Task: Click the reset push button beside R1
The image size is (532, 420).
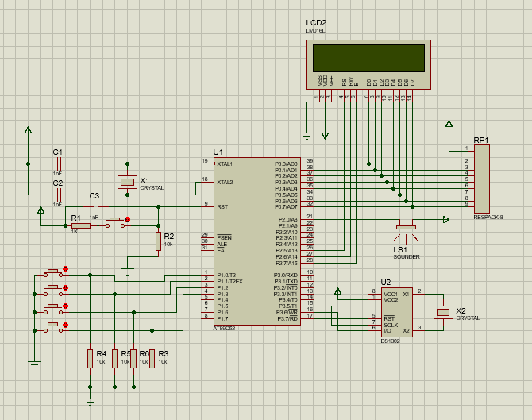Action: pos(115,222)
